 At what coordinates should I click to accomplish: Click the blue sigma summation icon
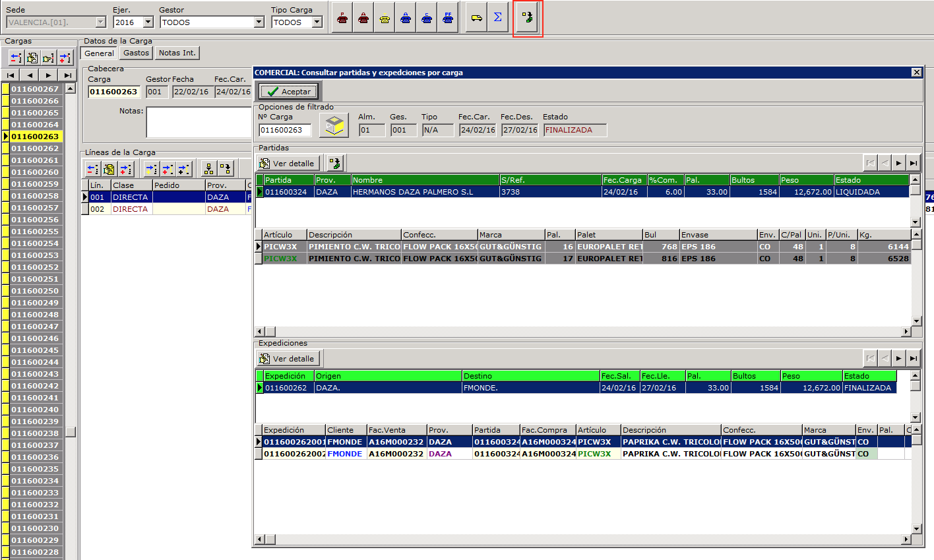pos(498,18)
